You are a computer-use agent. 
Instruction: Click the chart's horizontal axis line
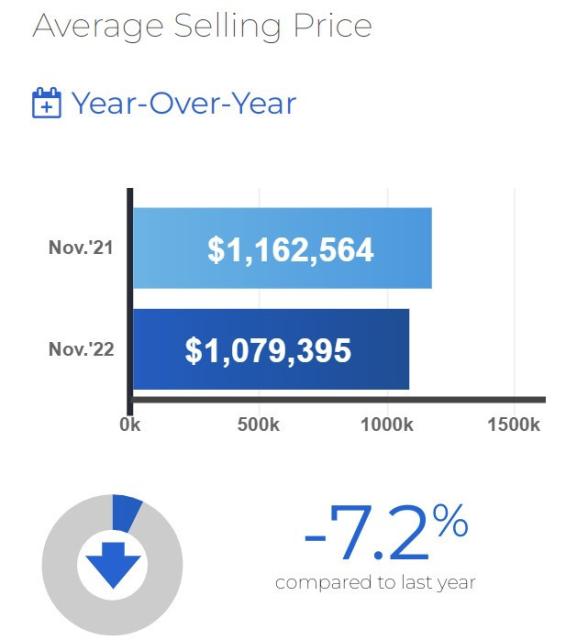coord(339,400)
